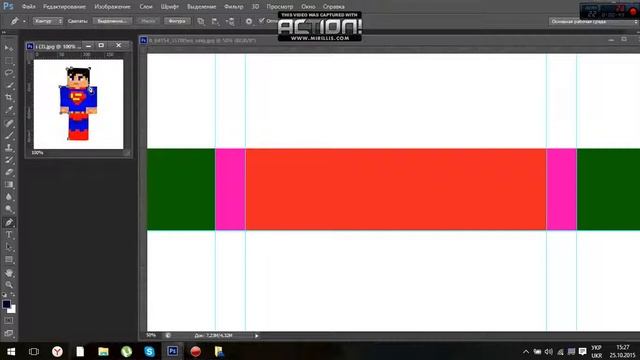Toggle Quick Mask mode
640x360 pixels.
coord(9,321)
